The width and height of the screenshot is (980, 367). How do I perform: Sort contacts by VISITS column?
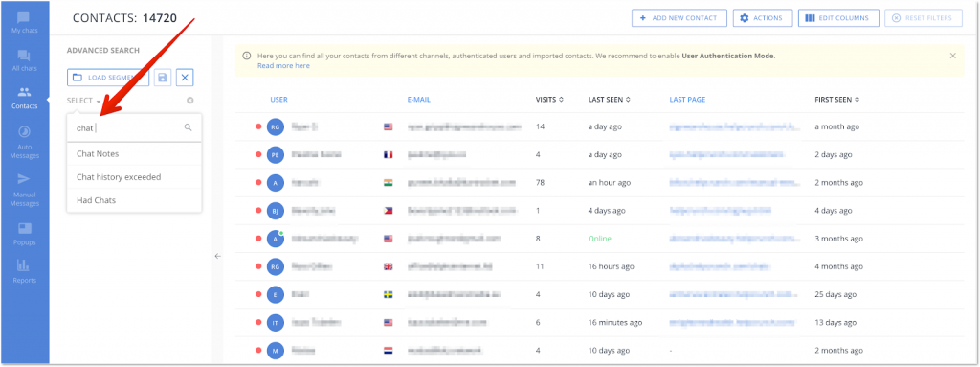tap(549, 99)
